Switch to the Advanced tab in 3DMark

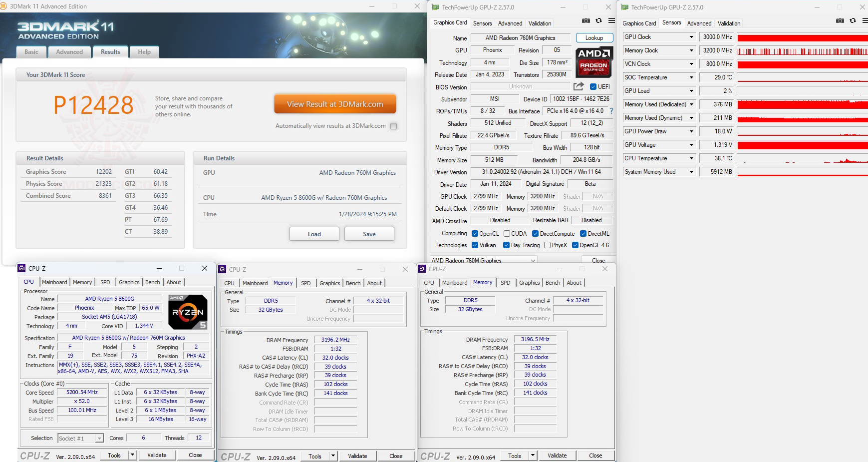click(x=69, y=52)
